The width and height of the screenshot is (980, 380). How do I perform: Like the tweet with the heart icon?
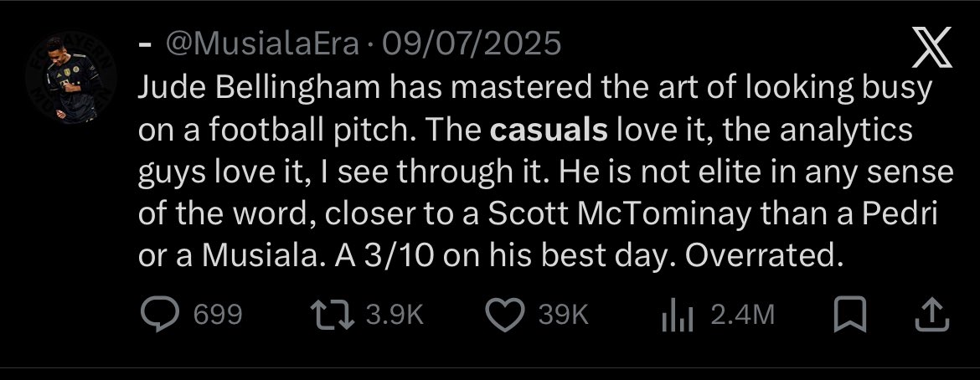(505, 315)
